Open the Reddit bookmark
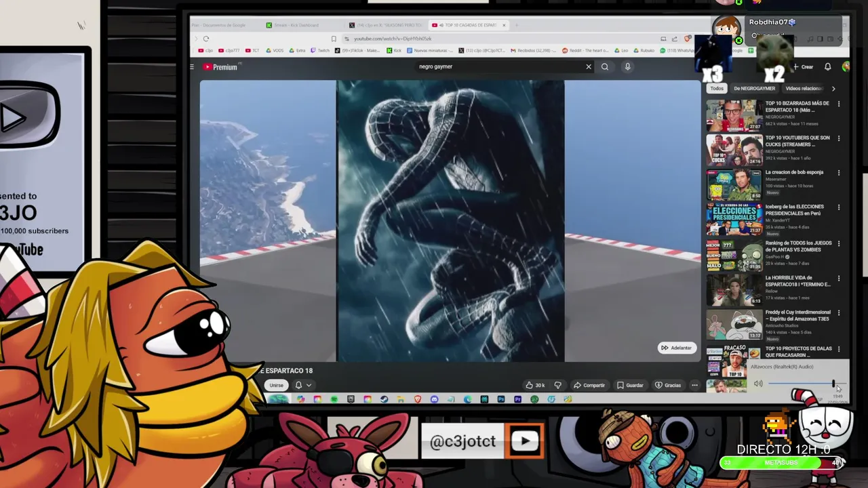This screenshot has height=488, width=868. [585, 51]
